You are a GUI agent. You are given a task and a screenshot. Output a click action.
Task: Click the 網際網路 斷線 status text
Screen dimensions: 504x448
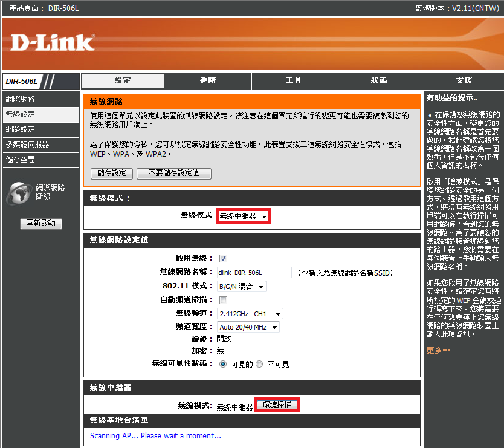coord(50,192)
